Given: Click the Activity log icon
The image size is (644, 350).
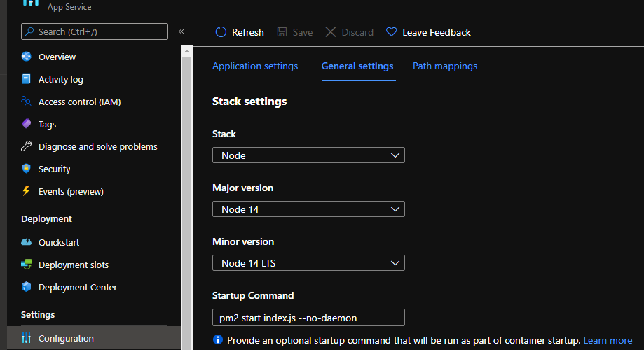Looking at the screenshot, I should point(26,79).
